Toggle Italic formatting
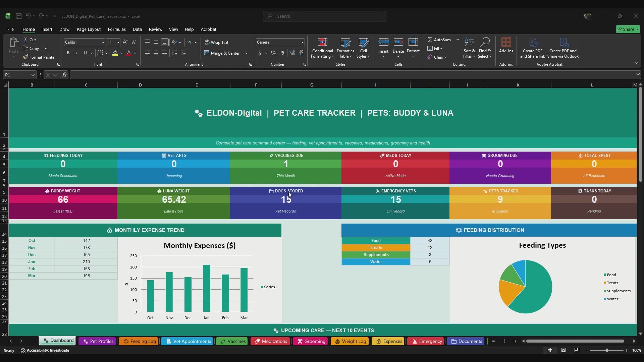 click(x=77, y=53)
